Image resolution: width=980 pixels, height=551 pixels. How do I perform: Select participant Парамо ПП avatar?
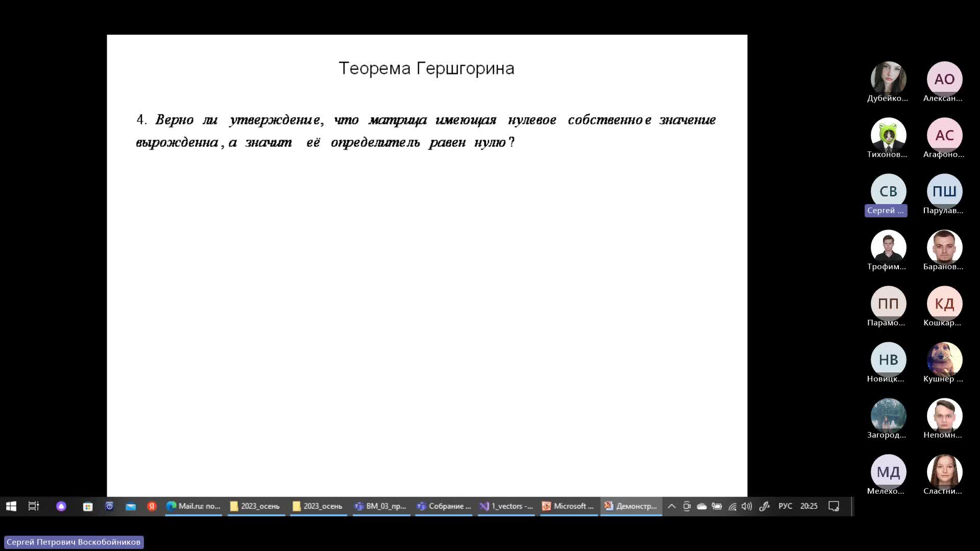click(888, 304)
